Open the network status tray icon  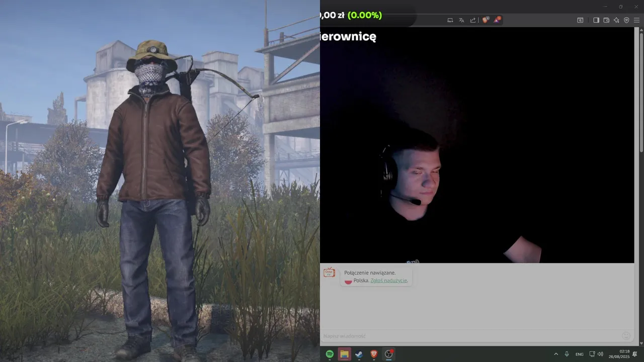click(592, 354)
